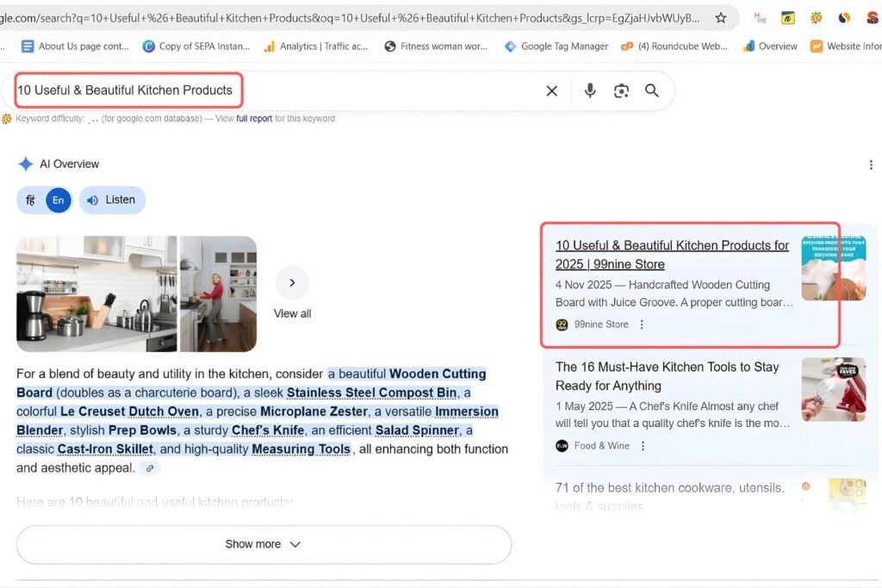Screen dimensions: 882x588
Task: Clear the search query with the X
Action: (551, 90)
